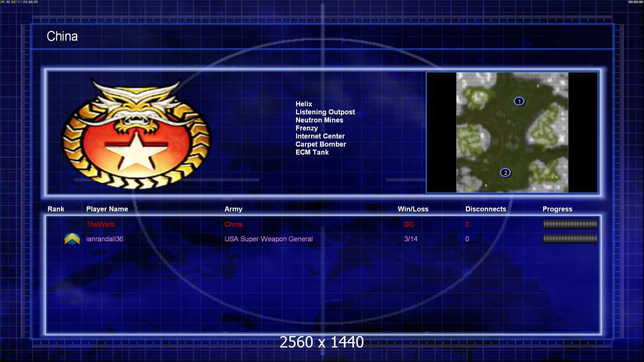This screenshot has width=644, height=362.
Task: Click player name TheWerb
Action: (101, 224)
